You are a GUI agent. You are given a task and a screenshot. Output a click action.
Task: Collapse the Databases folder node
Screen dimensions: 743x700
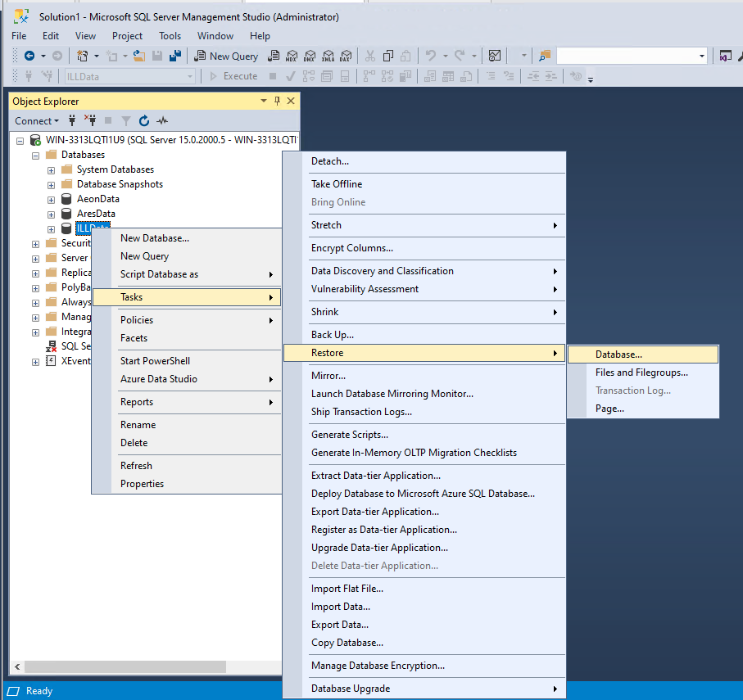[35, 154]
